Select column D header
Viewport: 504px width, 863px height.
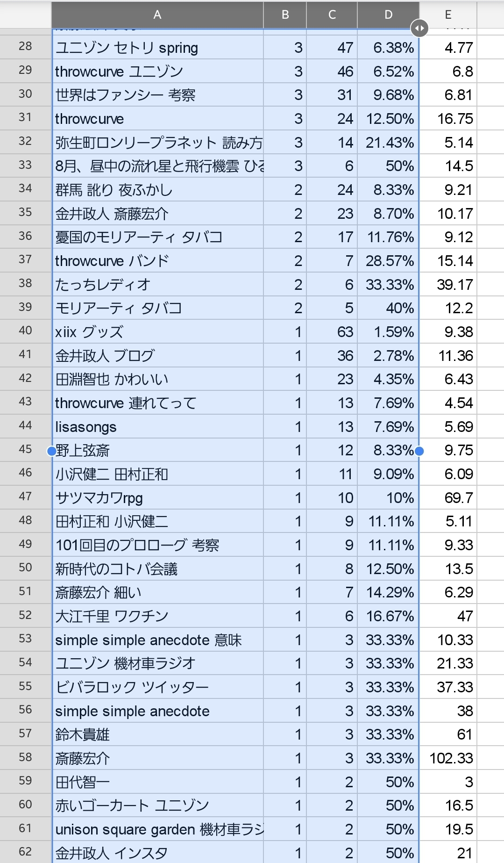(x=388, y=15)
